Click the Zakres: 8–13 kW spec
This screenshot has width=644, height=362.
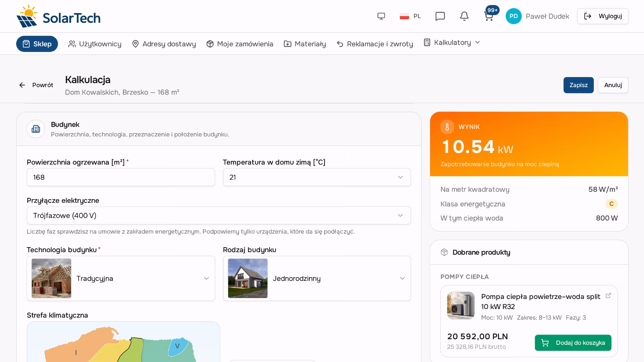coord(539,318)
